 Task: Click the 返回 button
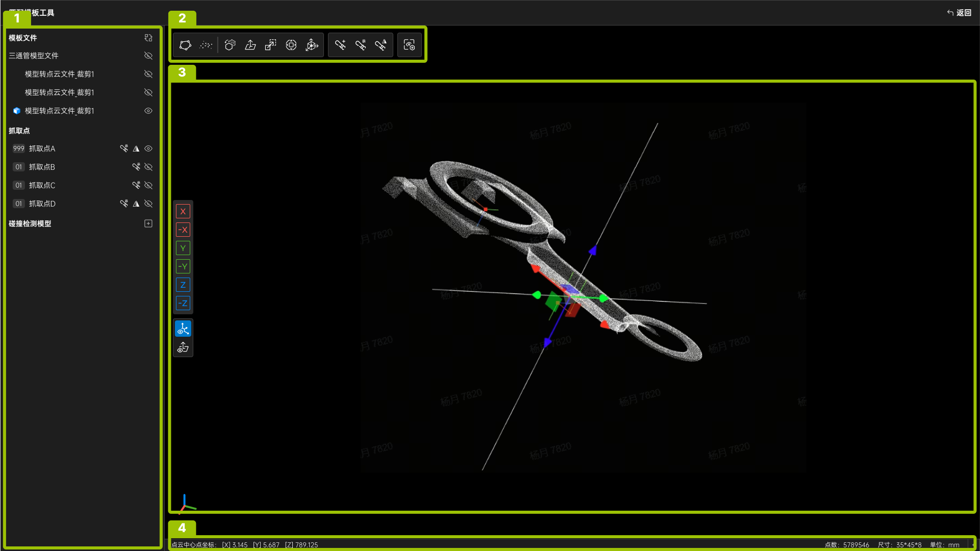[959, 13]
